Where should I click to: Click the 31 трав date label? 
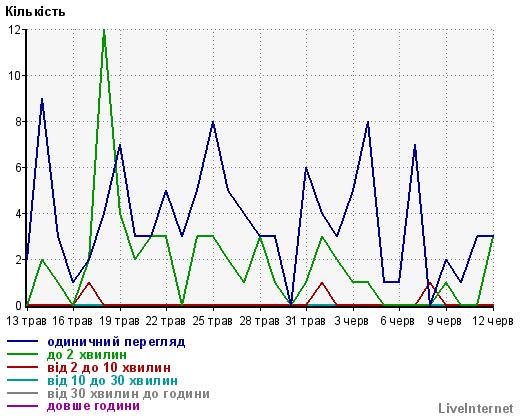[306, 321]
